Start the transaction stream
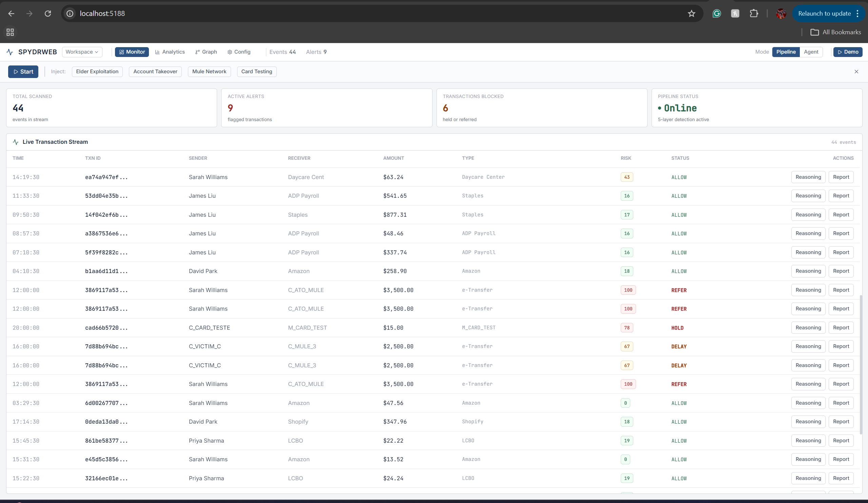This screenshot has width=868, height=503. point(23,72)
